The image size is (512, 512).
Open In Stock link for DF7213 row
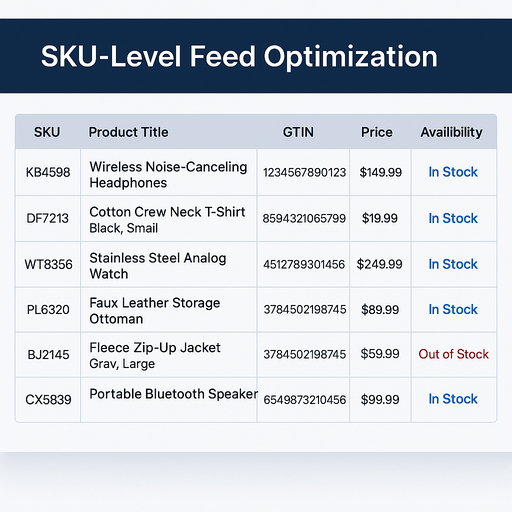coord(453,218)
